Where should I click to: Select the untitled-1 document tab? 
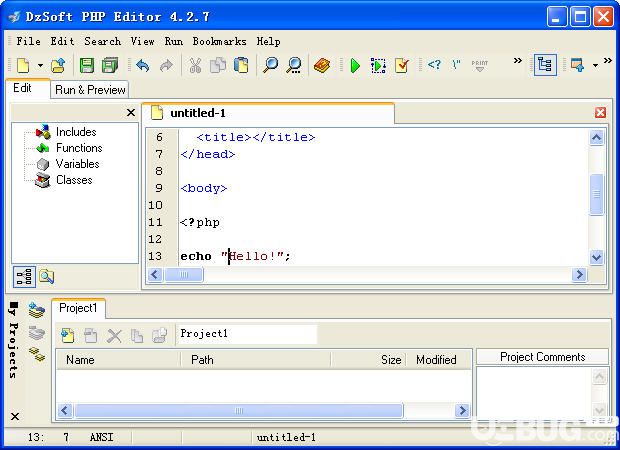point(268,113)
